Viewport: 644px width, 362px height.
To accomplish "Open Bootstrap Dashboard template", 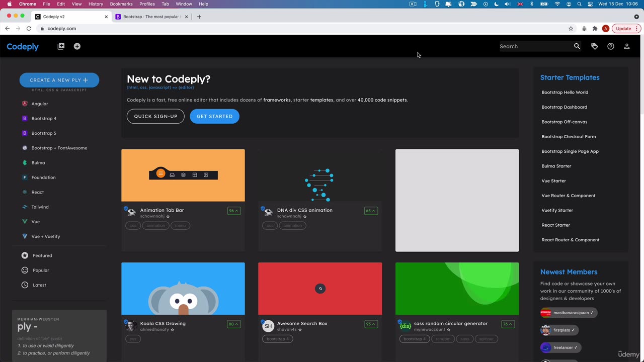I will click(564, 107).
